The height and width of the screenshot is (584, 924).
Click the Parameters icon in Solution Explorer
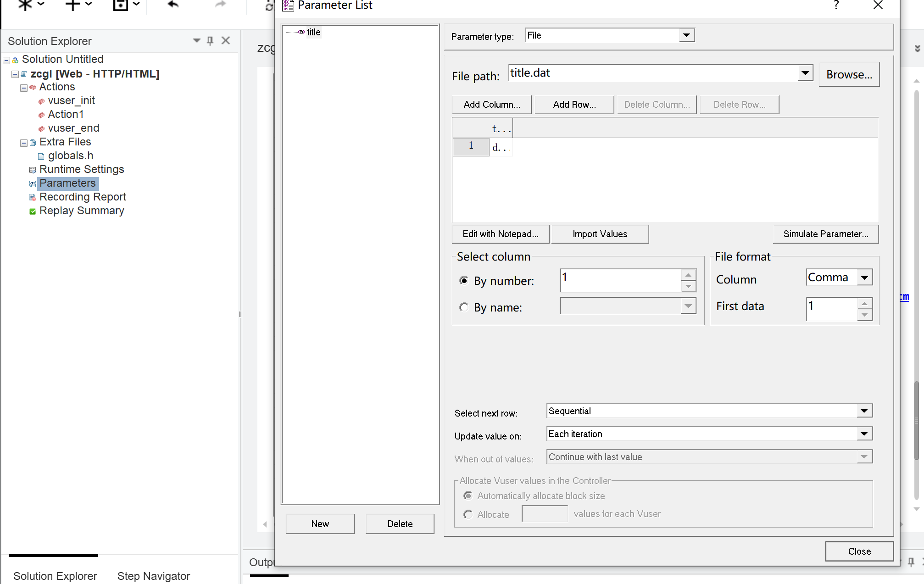[32, 183]
